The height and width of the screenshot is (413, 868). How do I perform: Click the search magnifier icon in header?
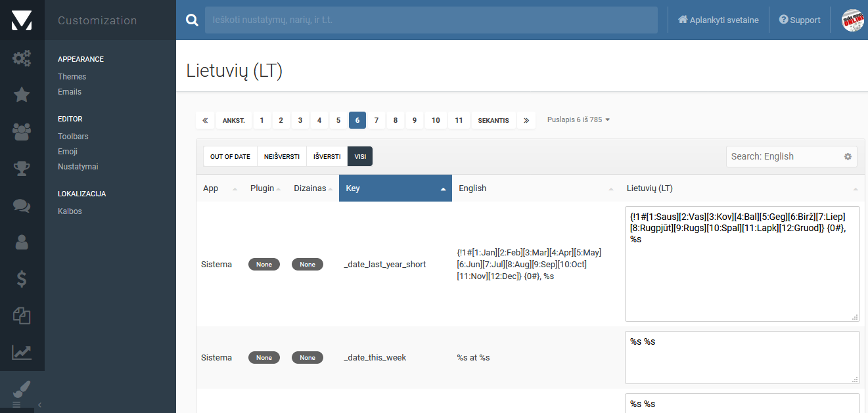point(192,20)
